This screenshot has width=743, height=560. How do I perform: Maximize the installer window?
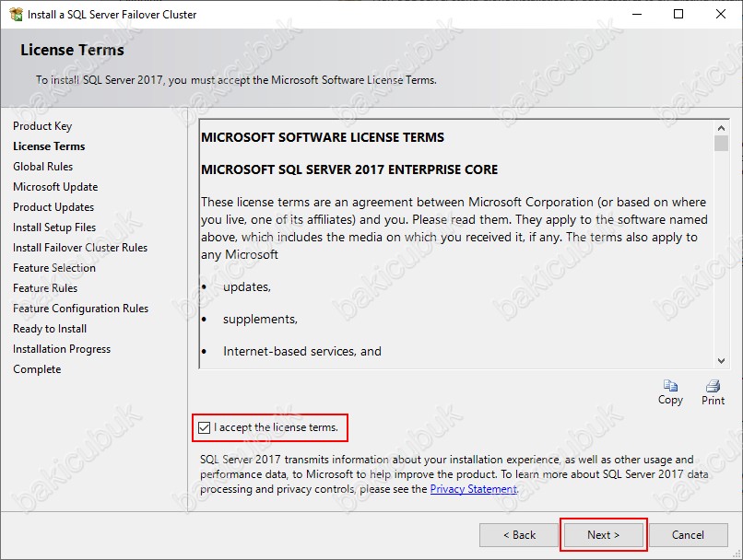tap(678, 14)
